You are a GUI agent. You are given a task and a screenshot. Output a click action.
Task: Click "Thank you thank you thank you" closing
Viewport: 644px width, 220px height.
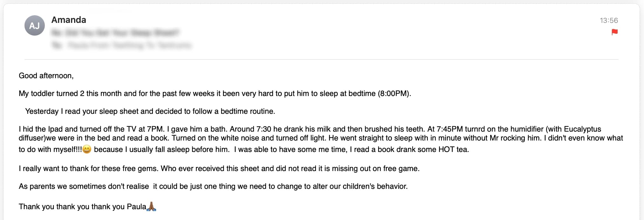click(83, 207)
